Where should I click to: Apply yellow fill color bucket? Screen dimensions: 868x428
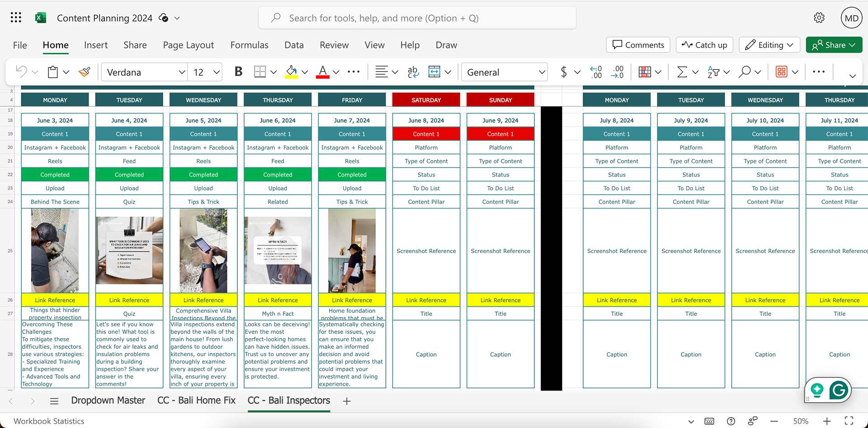tap(292, 72)
